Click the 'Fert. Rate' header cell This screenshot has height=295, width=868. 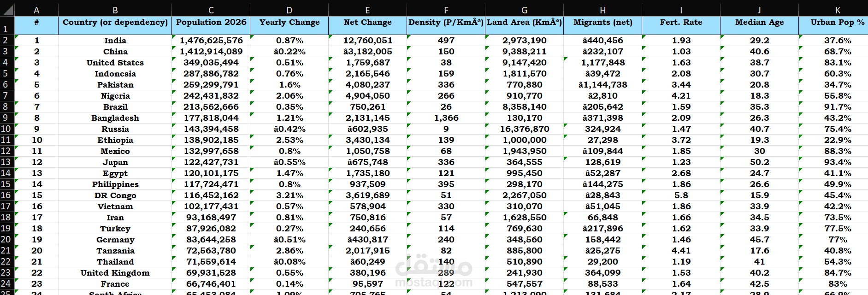click(681, 25)
